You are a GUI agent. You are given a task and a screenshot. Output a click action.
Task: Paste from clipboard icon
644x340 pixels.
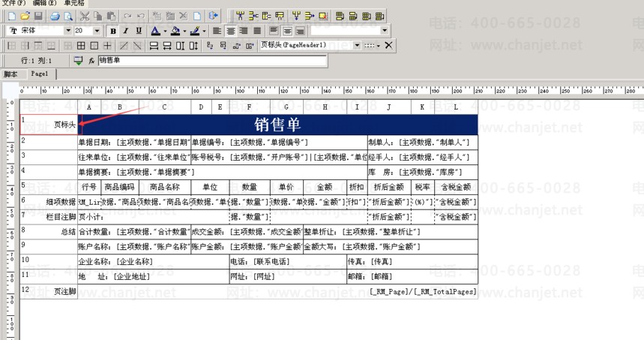[x=111, y=17]
